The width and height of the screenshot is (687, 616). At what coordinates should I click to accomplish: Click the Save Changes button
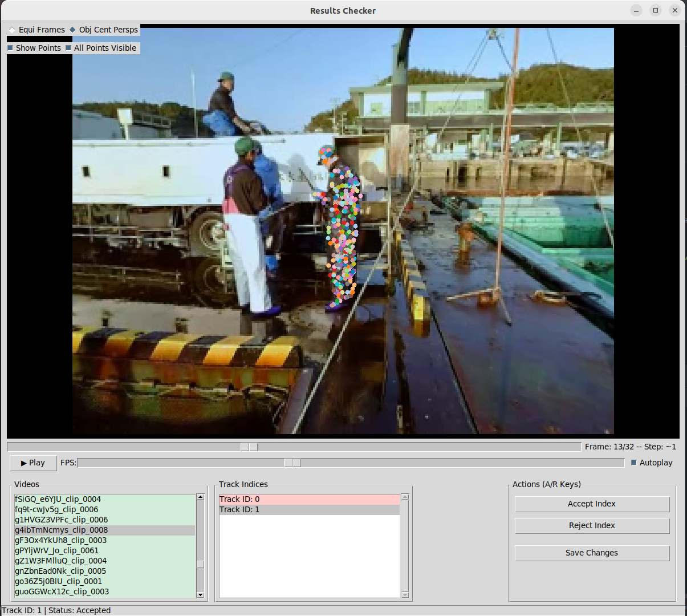point(592,553)
